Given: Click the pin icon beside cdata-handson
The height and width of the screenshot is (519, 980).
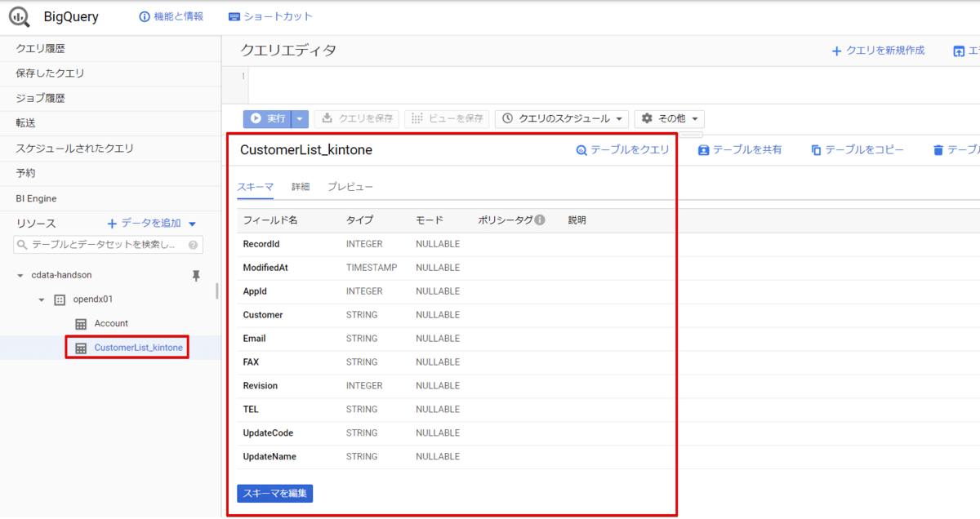Looking at the screenshot, I should pos(196,276).
